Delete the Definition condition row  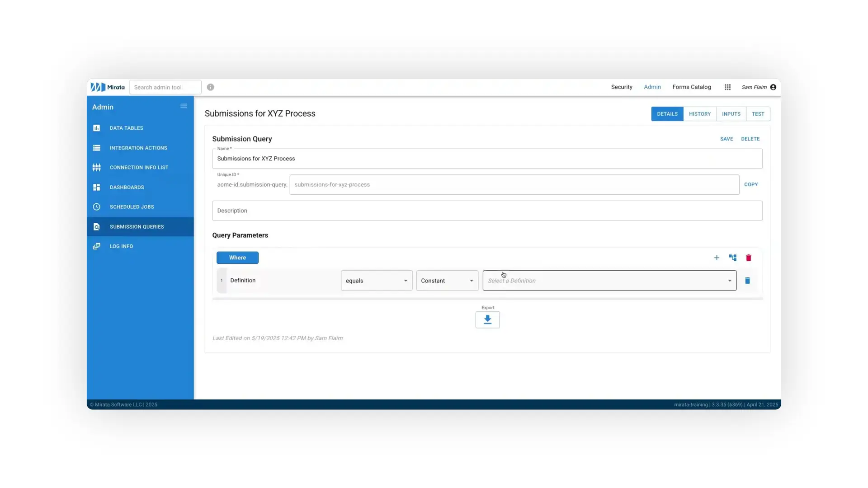(x=748, y=281)
